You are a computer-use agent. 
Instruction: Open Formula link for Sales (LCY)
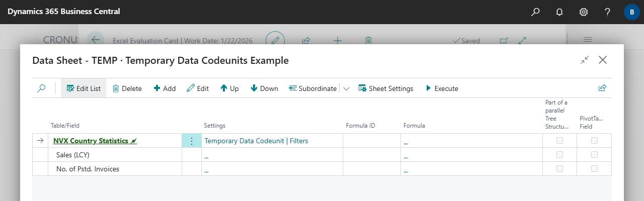pyautogui.click(x=406, y=156)
